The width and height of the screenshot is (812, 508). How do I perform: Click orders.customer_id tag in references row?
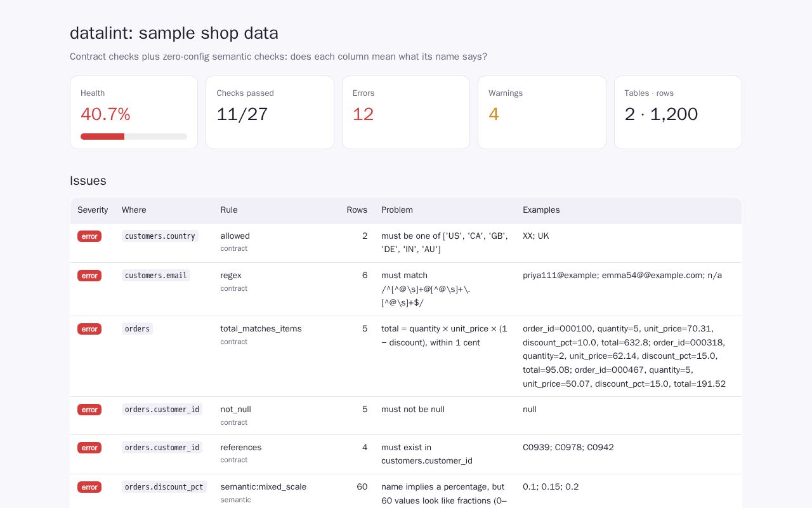(162, 448)
